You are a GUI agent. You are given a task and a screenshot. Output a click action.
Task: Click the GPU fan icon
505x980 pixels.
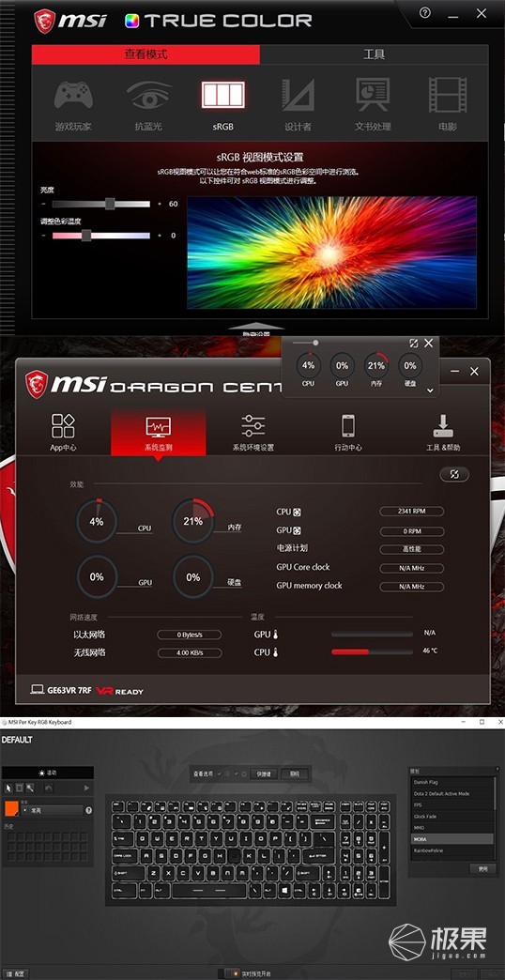click(298, 530)
